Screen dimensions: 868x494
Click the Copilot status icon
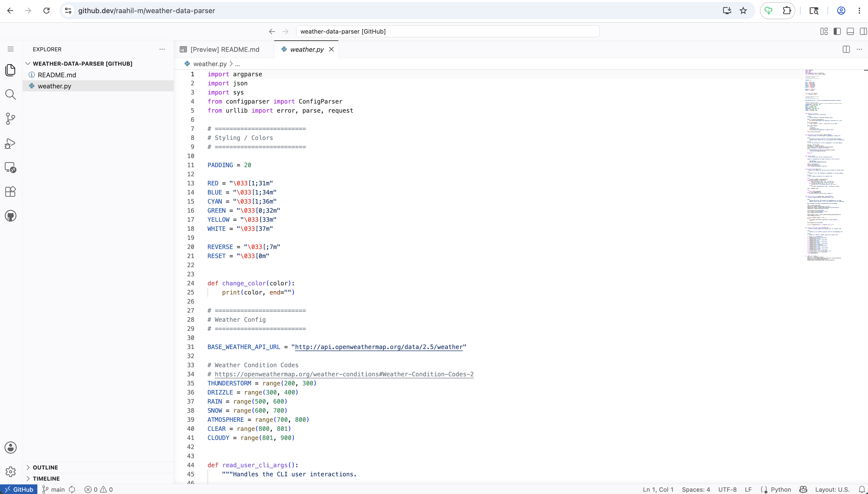803,490
